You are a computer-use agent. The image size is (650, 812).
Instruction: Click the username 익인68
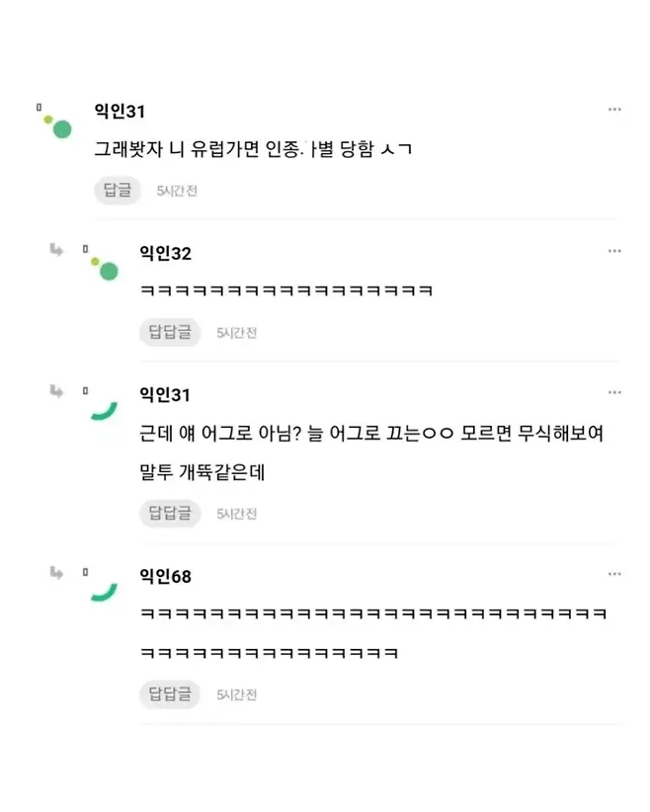[165, 576]
